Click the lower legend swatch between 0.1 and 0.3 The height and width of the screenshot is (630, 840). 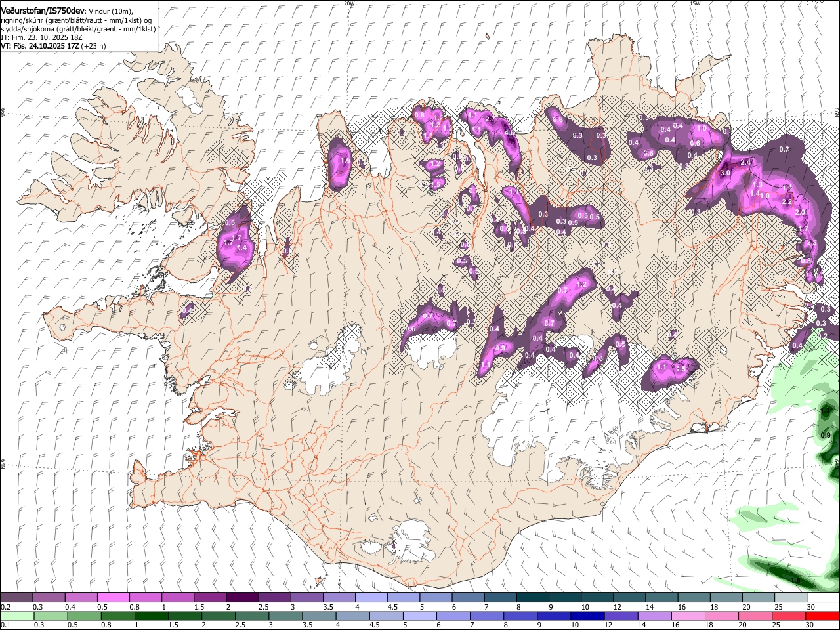pos(17,616)
